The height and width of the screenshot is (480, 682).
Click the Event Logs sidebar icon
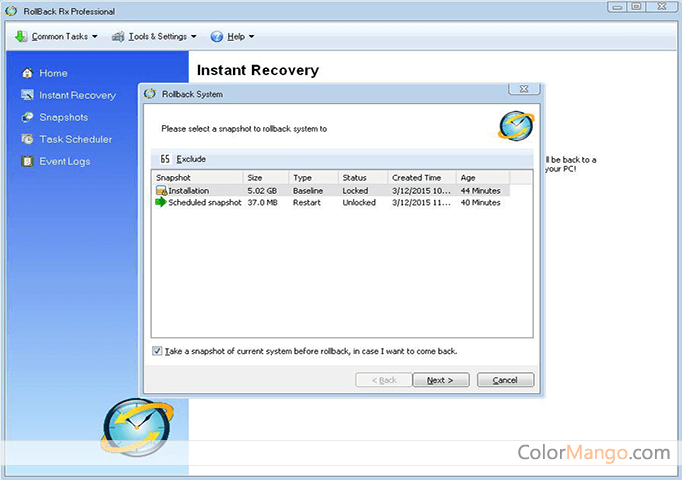click(x=28, y=161)
